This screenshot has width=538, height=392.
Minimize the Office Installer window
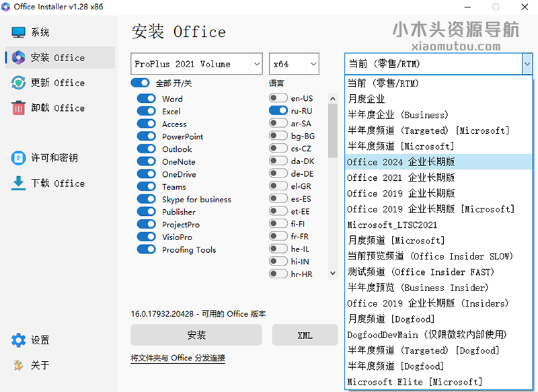pos(467,7)
